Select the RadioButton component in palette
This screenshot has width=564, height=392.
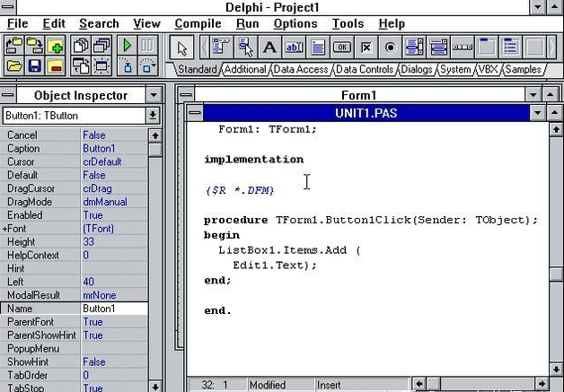[x=391, y=48]
